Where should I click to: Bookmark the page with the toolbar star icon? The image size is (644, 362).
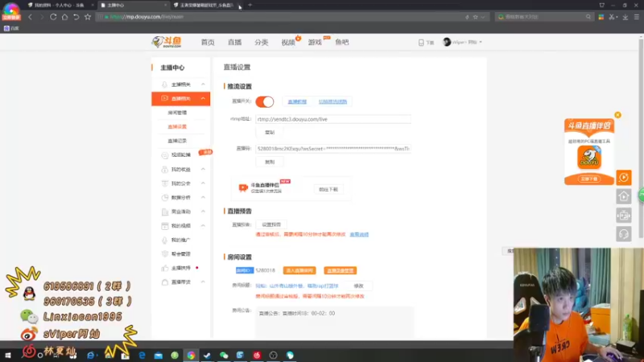88,17
